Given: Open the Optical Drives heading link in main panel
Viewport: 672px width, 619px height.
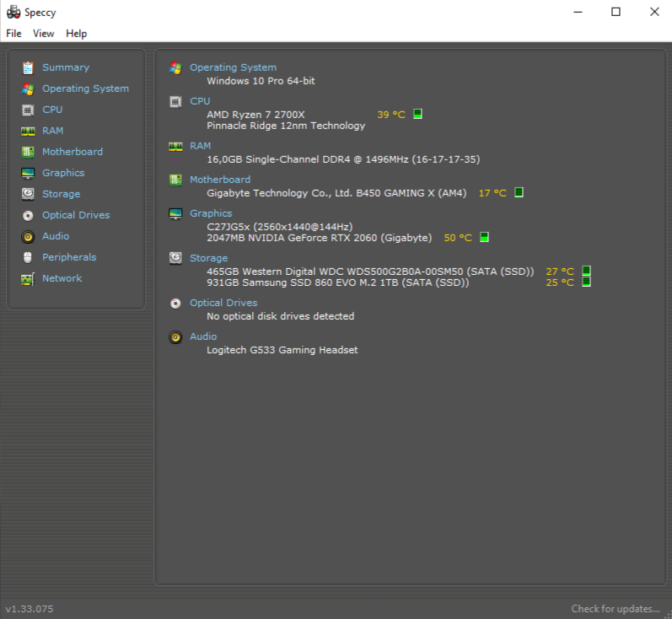Looking at the screenshot, I should pyautogui.click(x=223, y=303).
